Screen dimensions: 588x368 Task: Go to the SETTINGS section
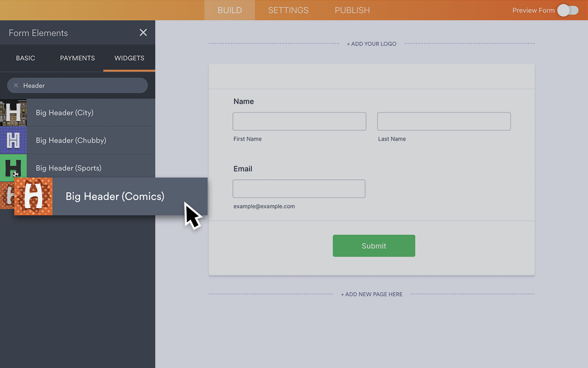point(288,10)
